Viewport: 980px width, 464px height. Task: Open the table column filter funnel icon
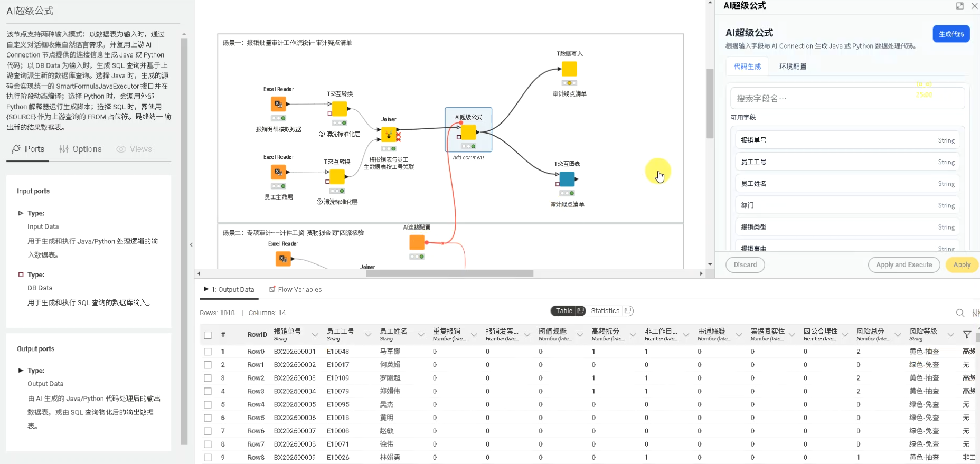[967, 335]
